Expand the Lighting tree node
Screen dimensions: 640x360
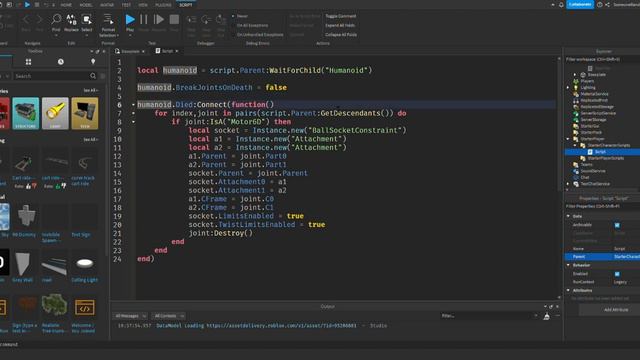[x=568, y=87]
